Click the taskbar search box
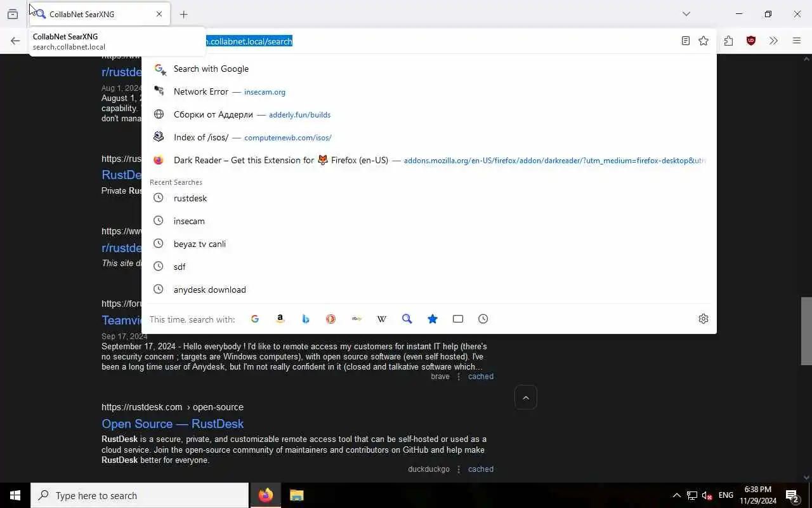 (140, 495)
